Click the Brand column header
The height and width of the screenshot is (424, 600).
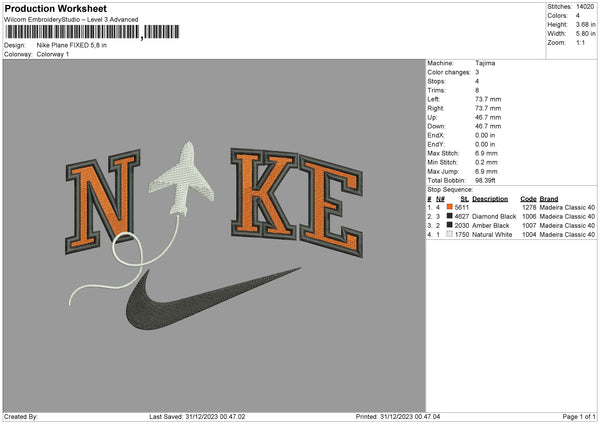tap(549, 199)
